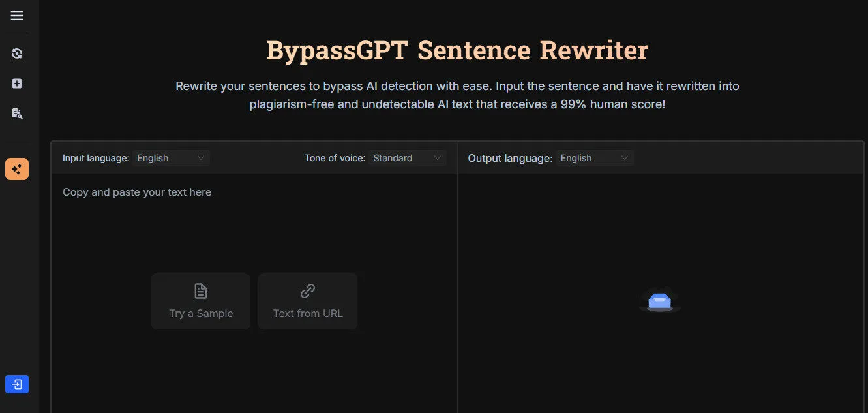This screenshot has height=413, width=868.
Task: Click the blue sign-in icon at sidebar bottom
Action: point(16,384)
